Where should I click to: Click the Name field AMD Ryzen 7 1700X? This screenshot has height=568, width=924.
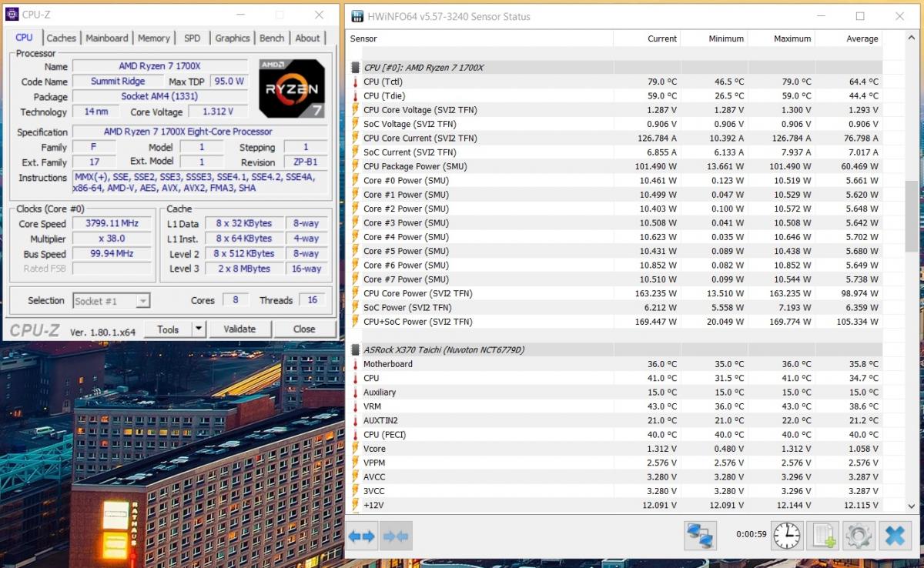coord(160,66)
